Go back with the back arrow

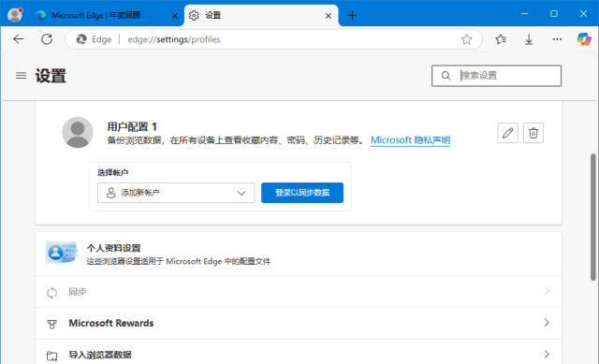coord(19,39)
